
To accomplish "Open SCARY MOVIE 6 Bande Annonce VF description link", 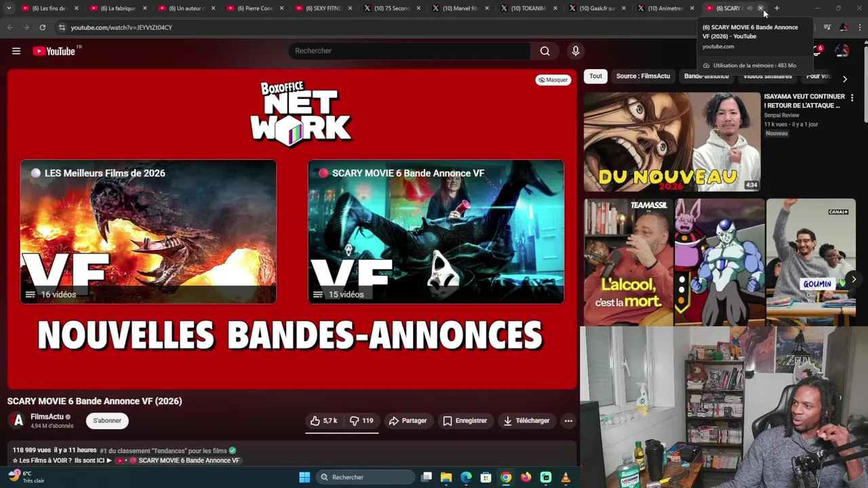I will 189,461.
